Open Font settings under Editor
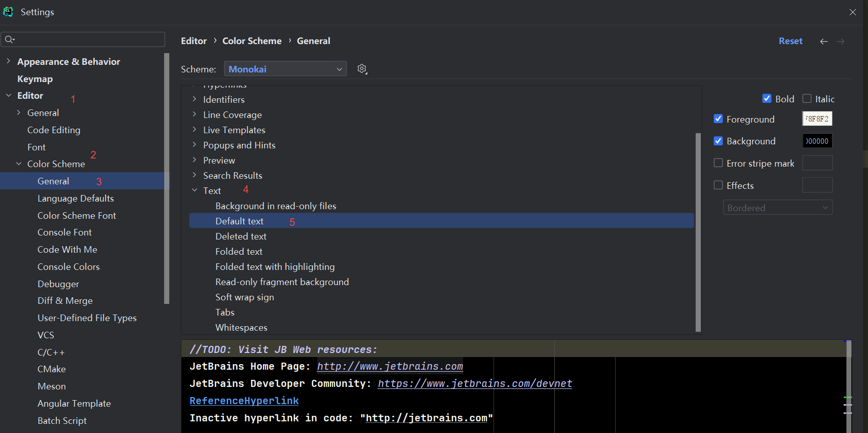 click(x=36, y=147)
